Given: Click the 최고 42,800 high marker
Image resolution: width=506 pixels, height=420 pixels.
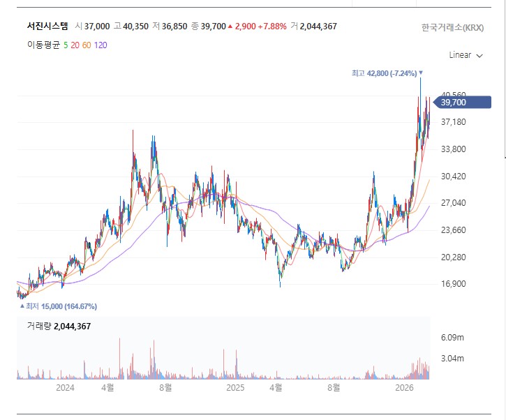Looking at the screenshot, I should (x=387, y=73).
